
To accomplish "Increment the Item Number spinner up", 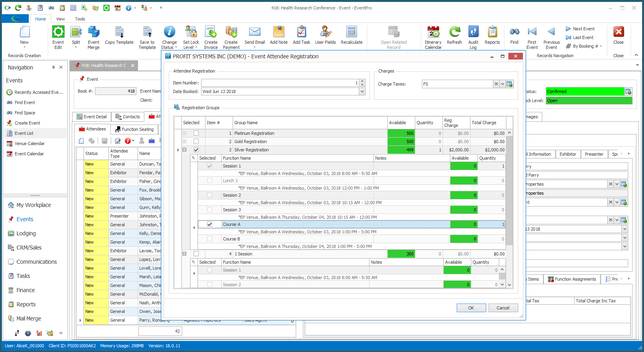I will tap(362, 81).
